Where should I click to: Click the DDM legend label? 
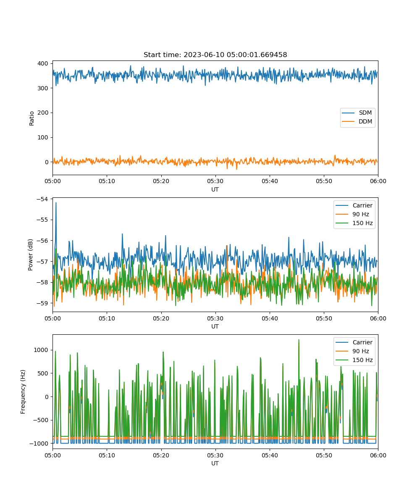[365, 122]
